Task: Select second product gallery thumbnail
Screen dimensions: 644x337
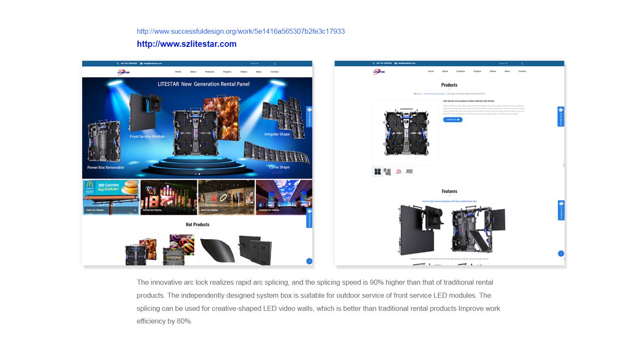Action: coord(388,171)
